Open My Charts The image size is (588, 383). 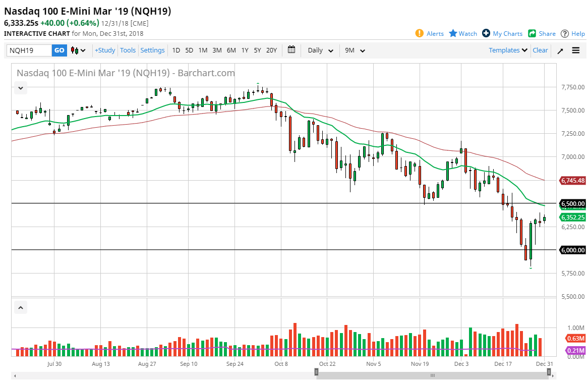(x=502, y=33)
